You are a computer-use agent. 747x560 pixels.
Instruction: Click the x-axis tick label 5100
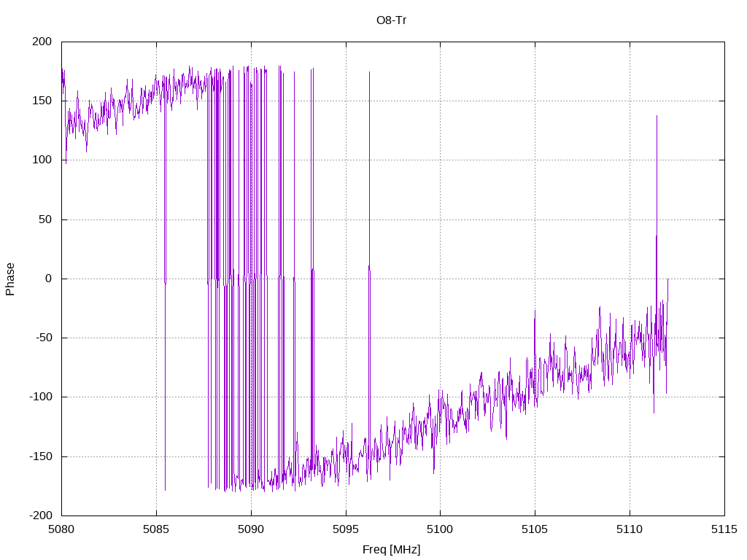click(x=440, y=529)
